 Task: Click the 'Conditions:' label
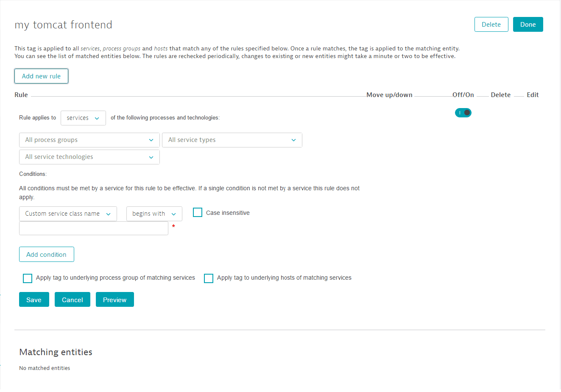[33, 174]
